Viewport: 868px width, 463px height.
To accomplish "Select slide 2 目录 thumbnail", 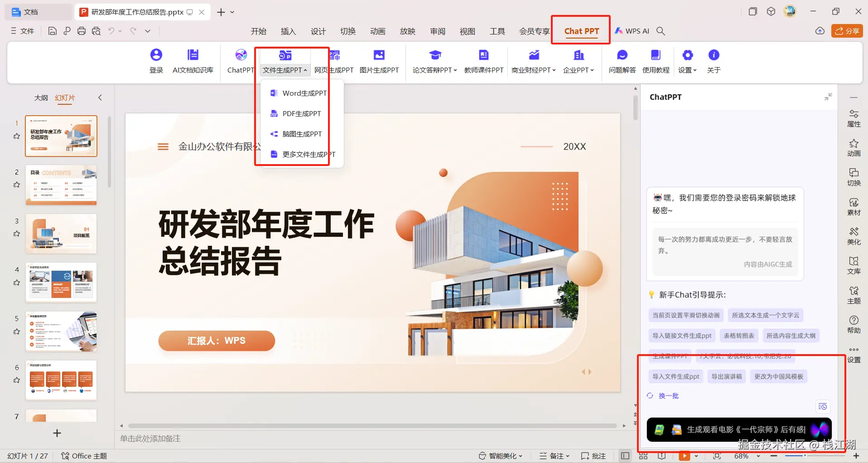I will pyautogui.click(x=61, y=185).
